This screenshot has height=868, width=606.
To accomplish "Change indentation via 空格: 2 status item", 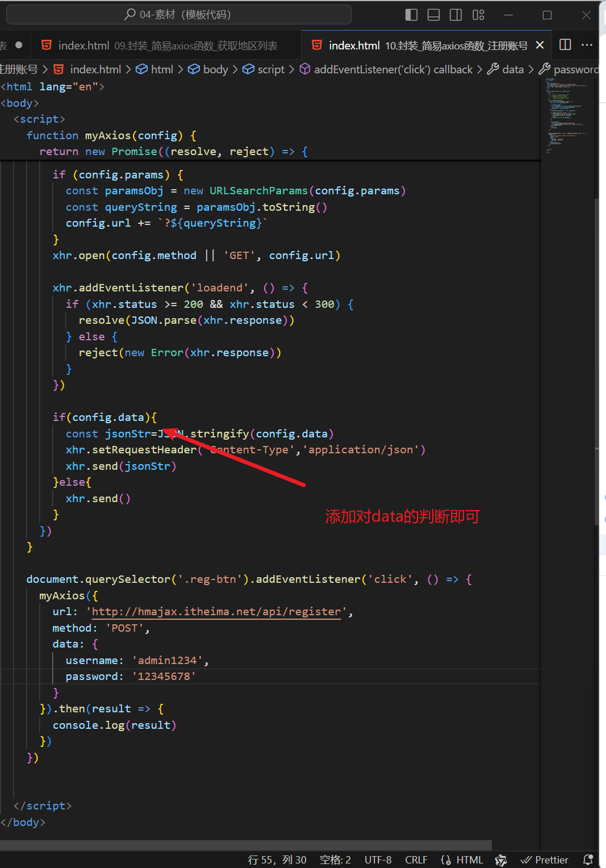I will (x=335, y=859).
